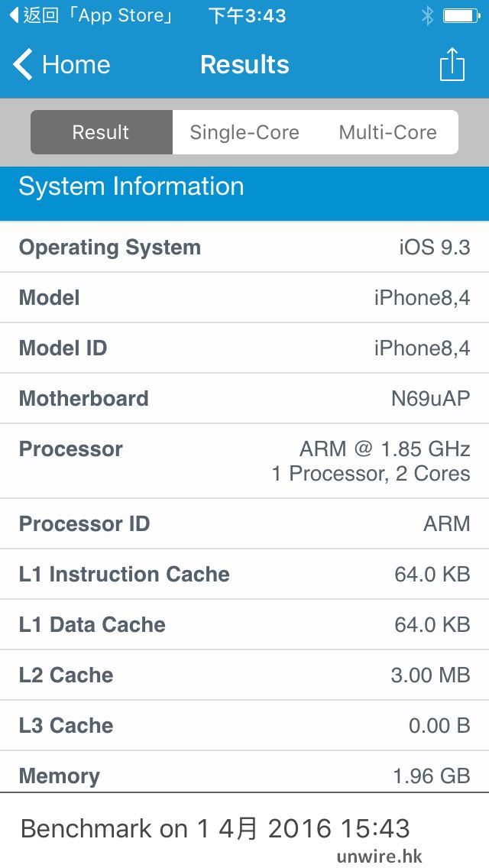Go back to Home screen
Screen dimensions: 489x868
pyautogui.click(x=75, y=65)
